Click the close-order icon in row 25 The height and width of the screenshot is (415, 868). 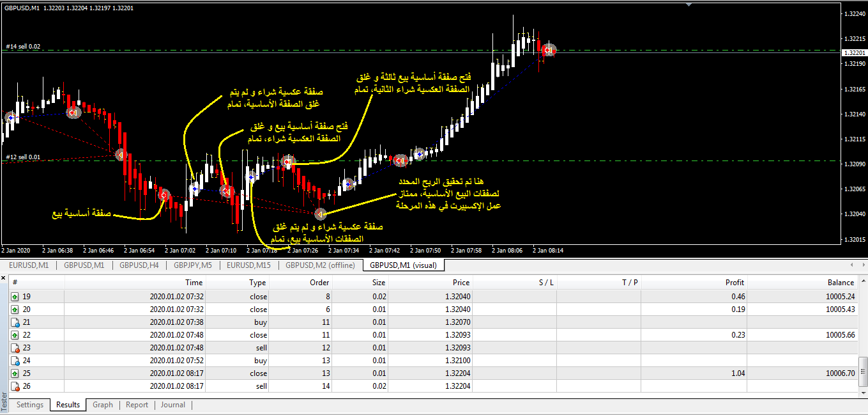pos(15,373)
